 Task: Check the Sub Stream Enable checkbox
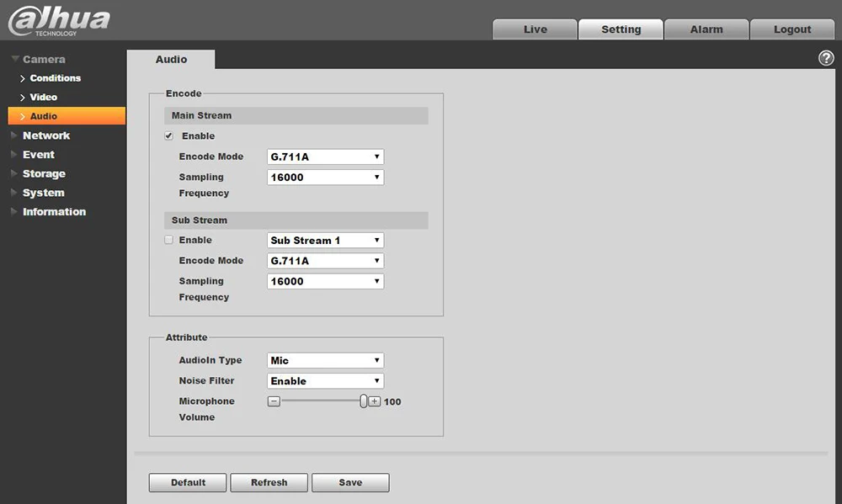[168, 240]
